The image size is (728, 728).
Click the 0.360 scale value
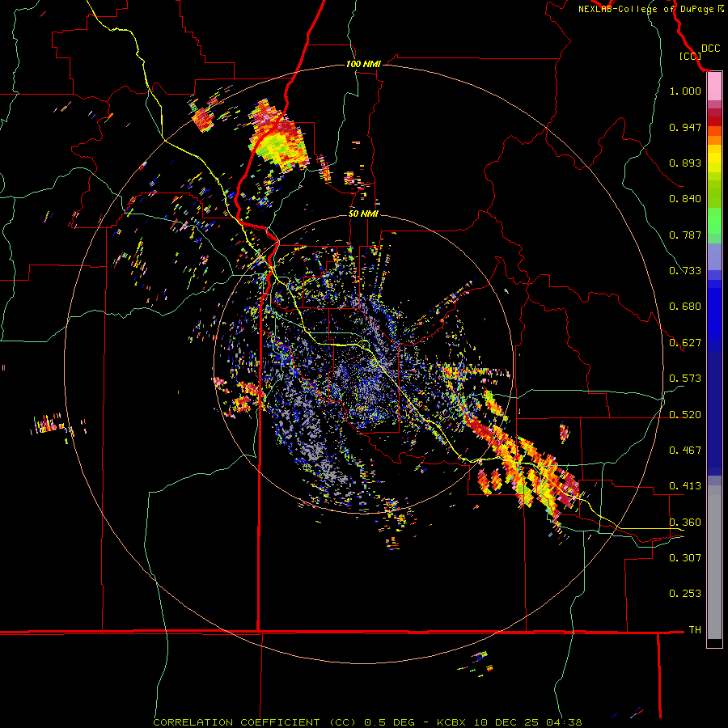click(x=685, y=523)
